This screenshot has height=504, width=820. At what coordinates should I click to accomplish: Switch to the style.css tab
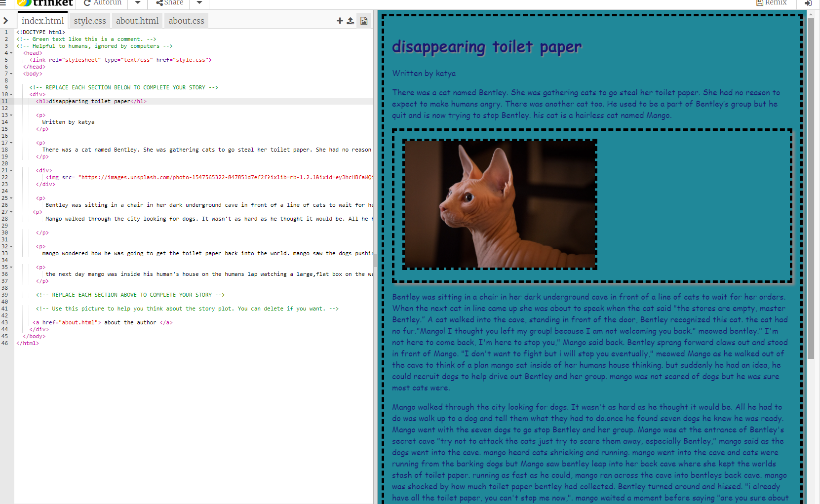[x=89, y=20]
